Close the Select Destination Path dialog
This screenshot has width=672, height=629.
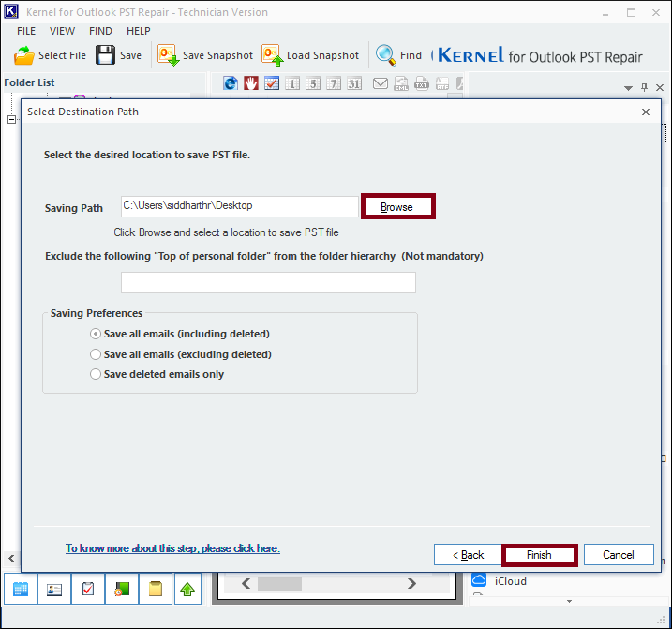646,112
